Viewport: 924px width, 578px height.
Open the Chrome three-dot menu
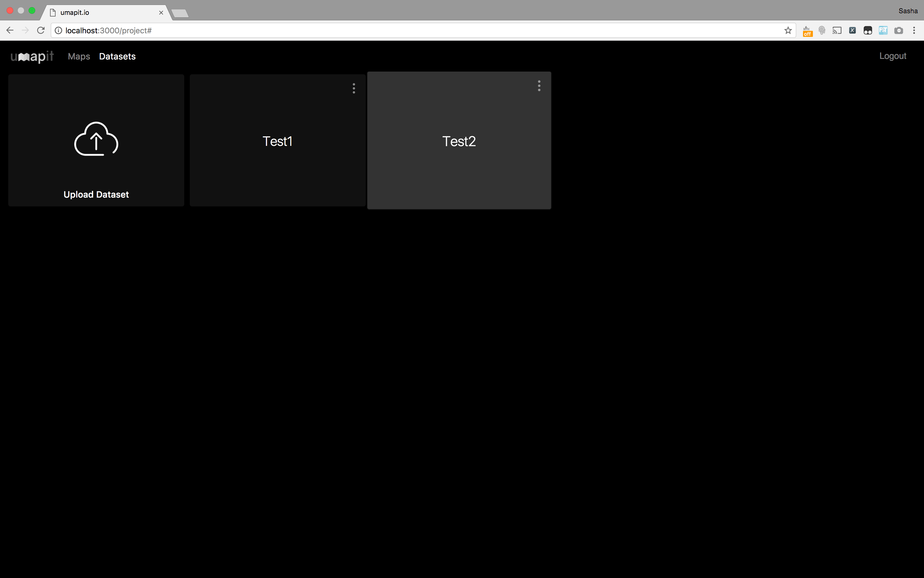tap(914, 30)
